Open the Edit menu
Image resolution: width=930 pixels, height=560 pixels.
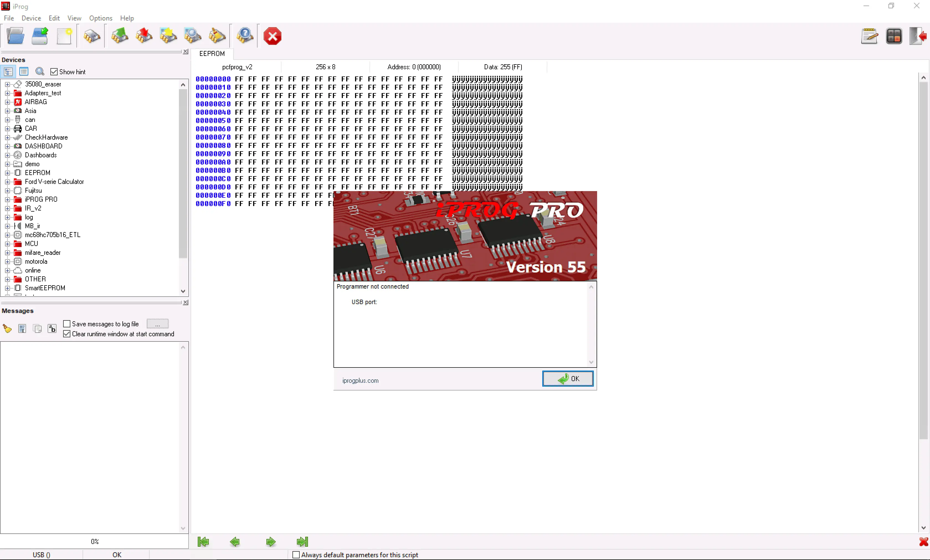click(x=54, y=18)
